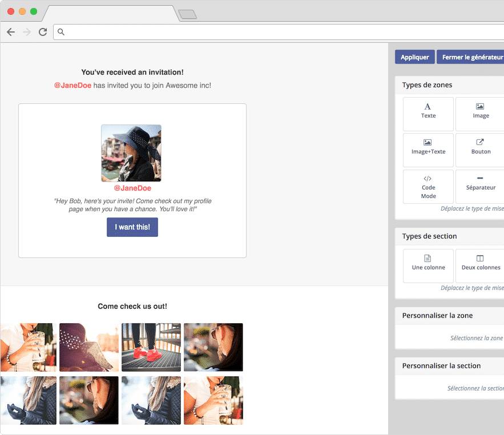504x435 pixels.
Task: Click Fermer le générateur button
Action: [x=470, y=57]
